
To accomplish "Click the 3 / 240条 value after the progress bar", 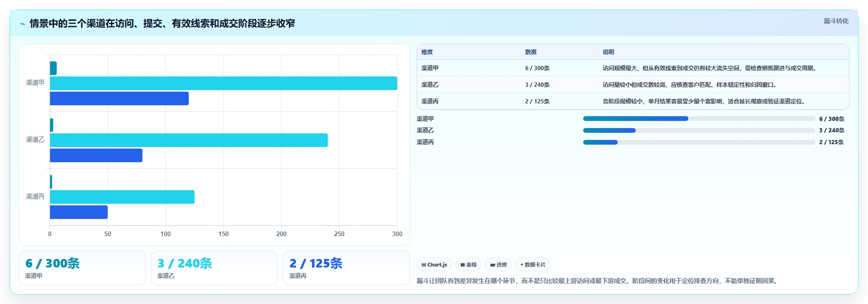I will click(831, 130).
